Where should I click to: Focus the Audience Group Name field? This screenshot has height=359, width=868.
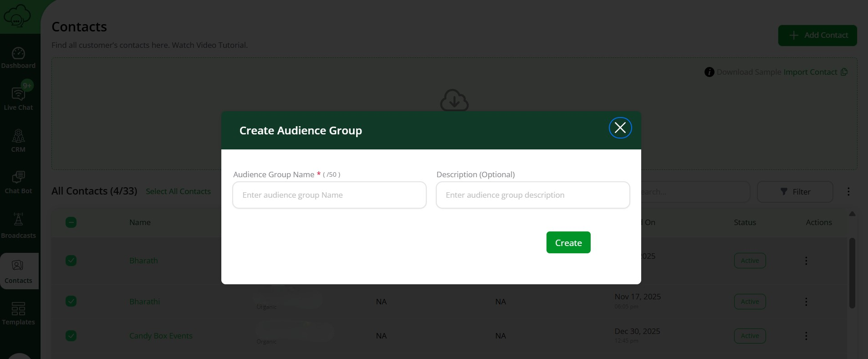[329, 195]
